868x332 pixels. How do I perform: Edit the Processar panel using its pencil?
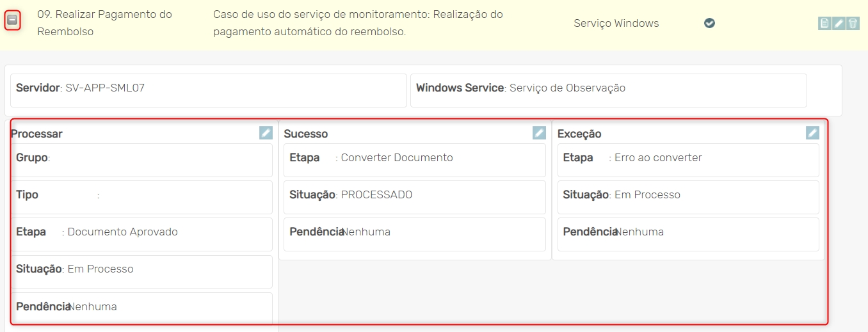[x=266, y=132]
